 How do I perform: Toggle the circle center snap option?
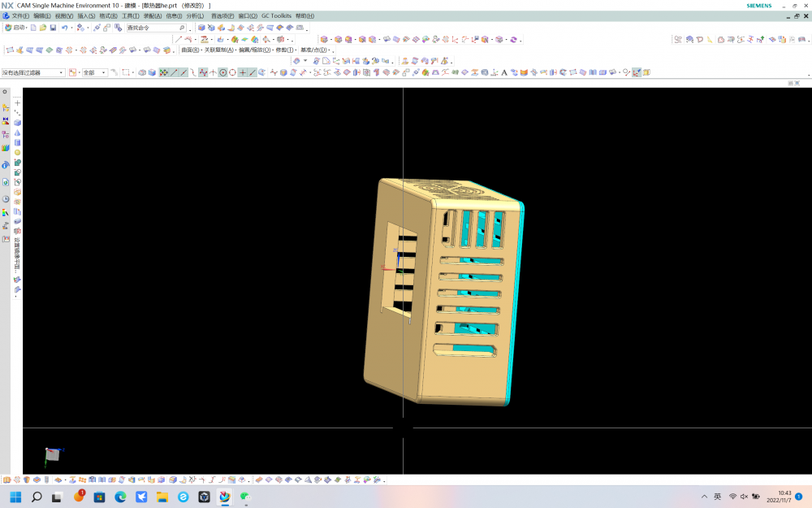click(222, 72)
